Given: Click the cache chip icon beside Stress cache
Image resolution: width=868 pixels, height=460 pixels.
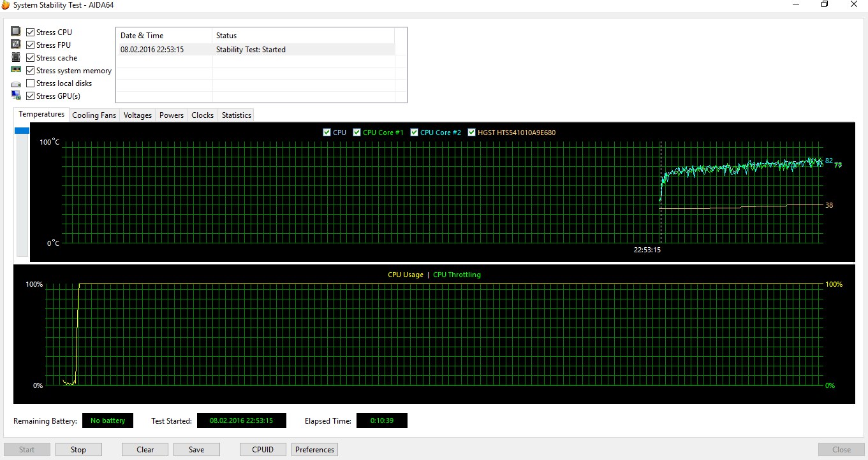Looking at the screenshot, I should tap(16, 57).
